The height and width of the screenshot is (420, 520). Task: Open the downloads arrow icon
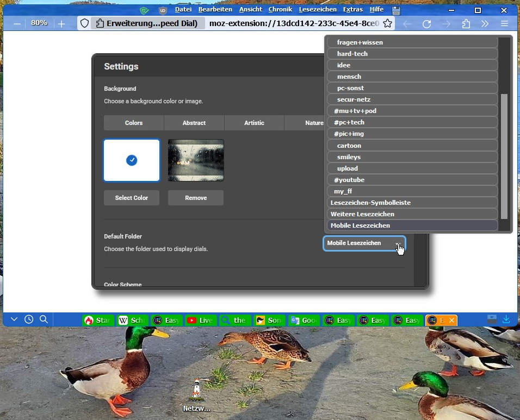coord(506,319)
